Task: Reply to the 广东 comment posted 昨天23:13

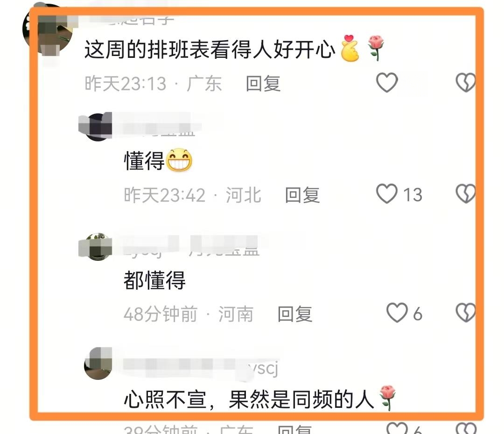Action: point(263,84)
